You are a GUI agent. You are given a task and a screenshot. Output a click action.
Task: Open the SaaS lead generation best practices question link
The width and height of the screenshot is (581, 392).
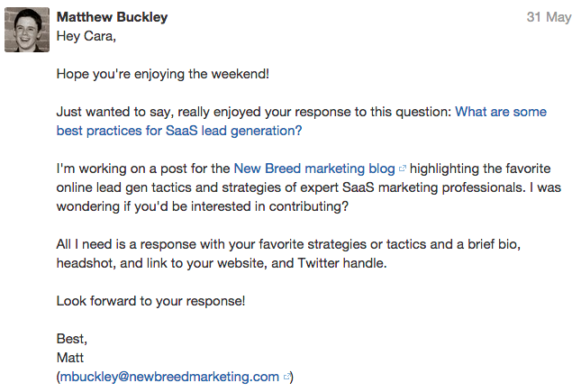coord(500,113)
